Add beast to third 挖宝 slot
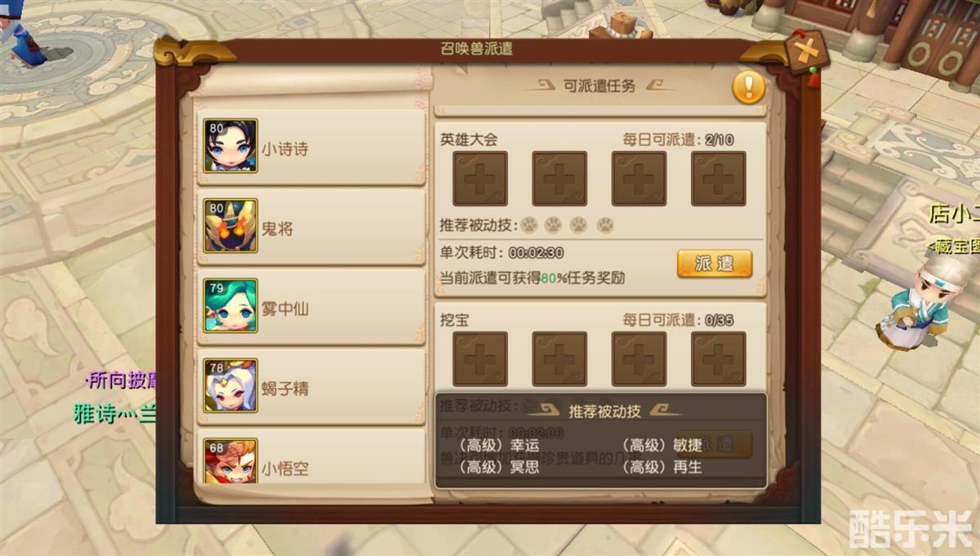Image resolution: width=980 pixels, height=556 pixels. 639,358
